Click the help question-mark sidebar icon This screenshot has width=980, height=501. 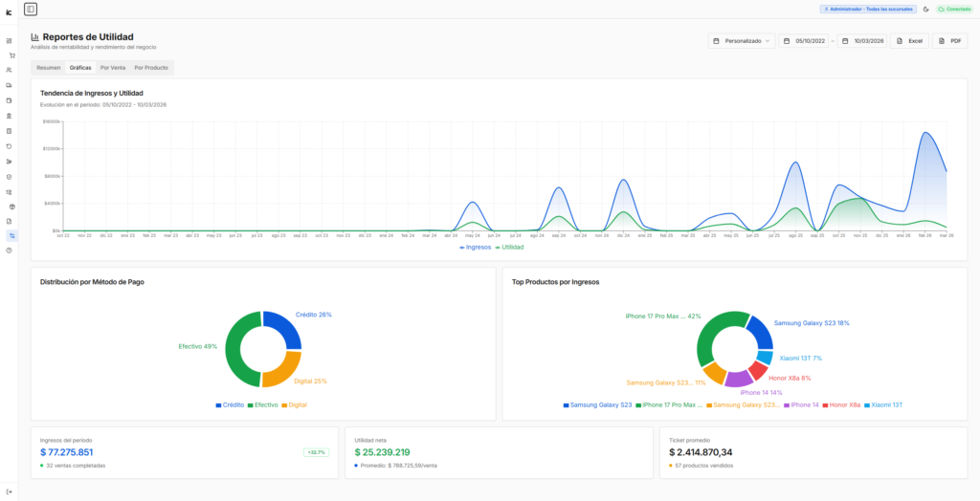pyautogui.click(x=10, y=250)
